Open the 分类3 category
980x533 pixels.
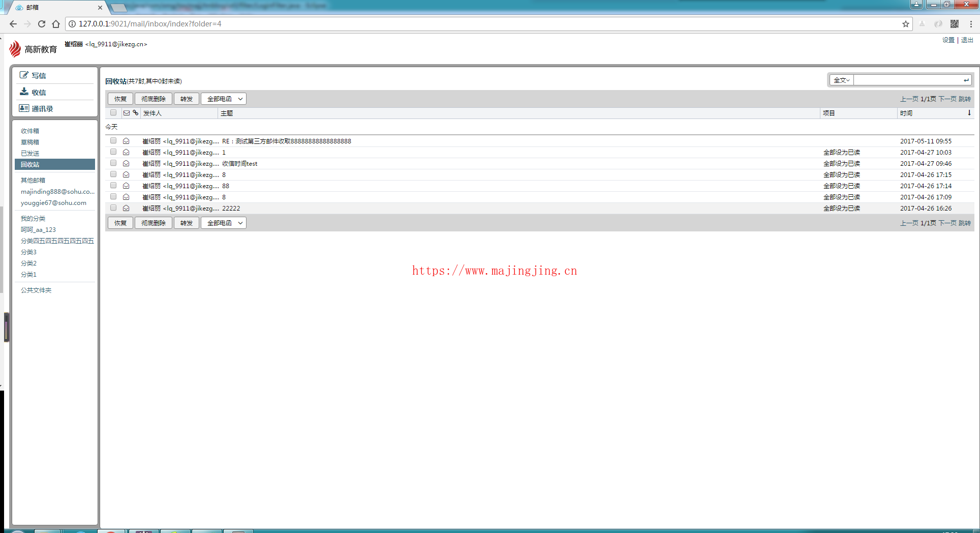coord(28,252)
